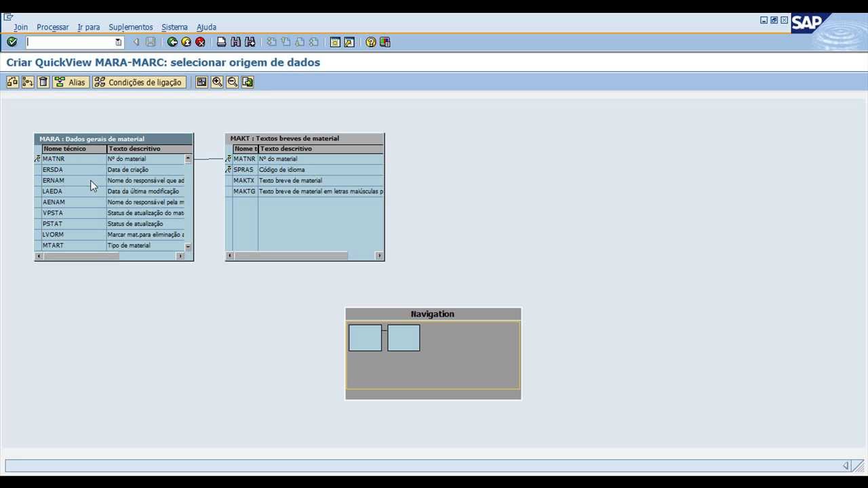
Task: Click the Condições de ligação button
Action: click(x=139, y=82)
